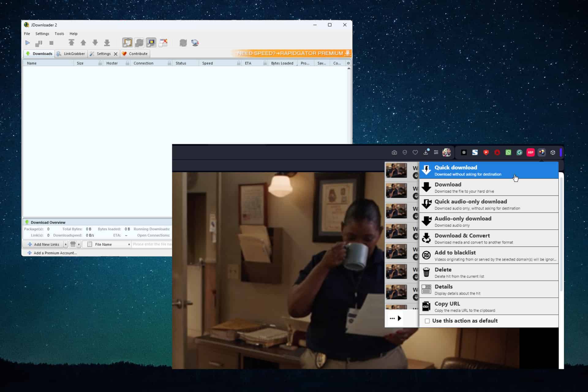Viewport: 588px width, 392px height.
Task: Choose Quick download in the popup
Action: [x=489, y=170]
